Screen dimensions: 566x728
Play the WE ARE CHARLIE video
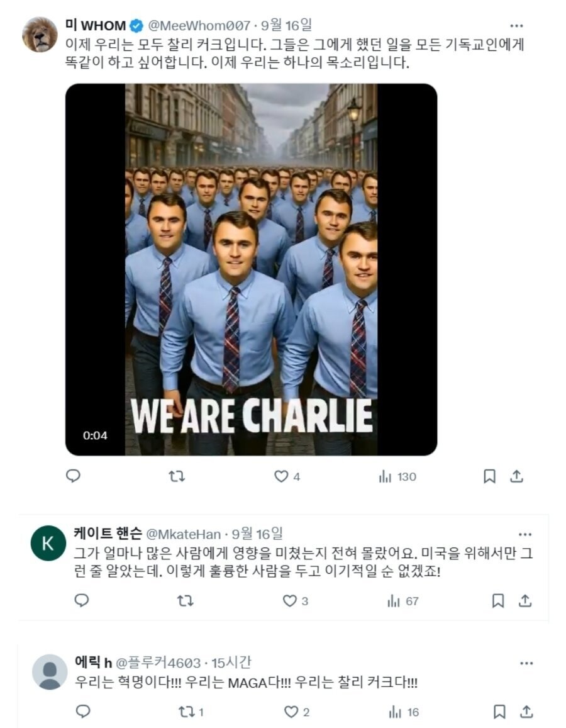(x=251, y=269)
